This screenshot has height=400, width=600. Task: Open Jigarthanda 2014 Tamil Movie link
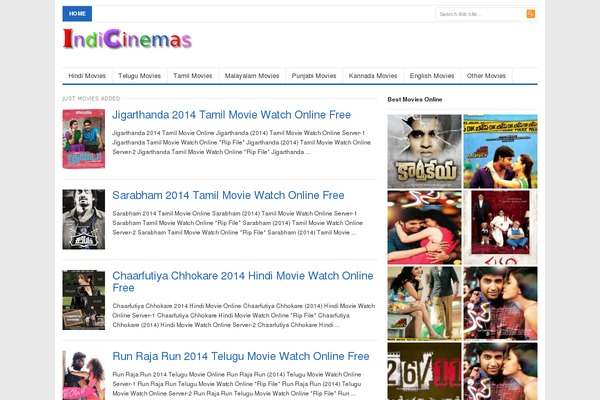point(232,115)
